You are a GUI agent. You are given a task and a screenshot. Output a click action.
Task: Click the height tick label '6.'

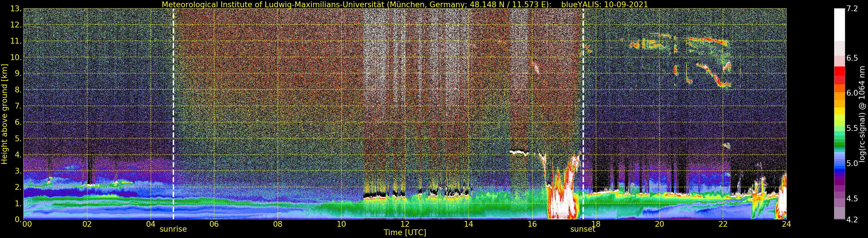click(18, 122)
